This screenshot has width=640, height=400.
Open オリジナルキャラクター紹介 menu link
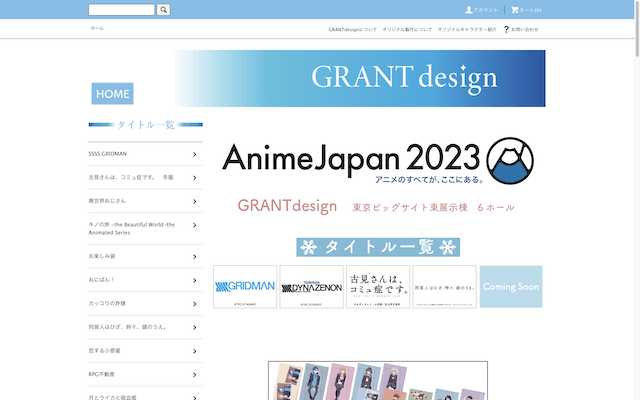(x=467, y=29)
